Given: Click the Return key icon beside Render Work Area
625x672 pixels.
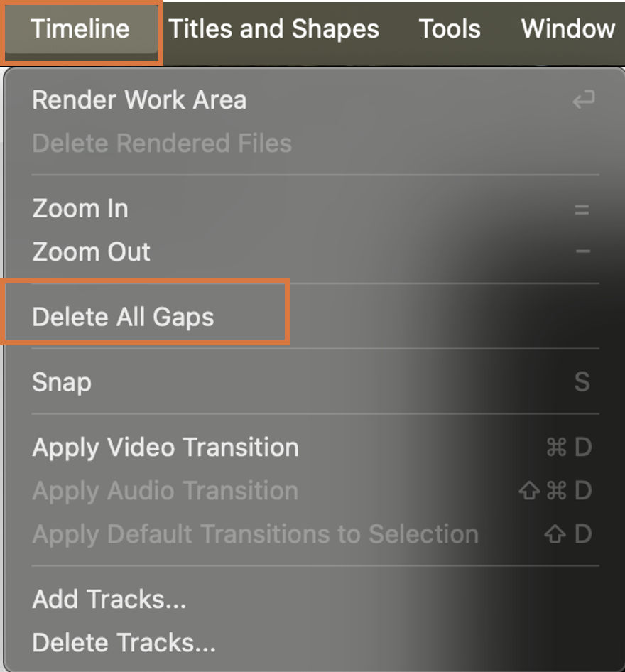Looking at the screenshot, I should pos(582,101).
